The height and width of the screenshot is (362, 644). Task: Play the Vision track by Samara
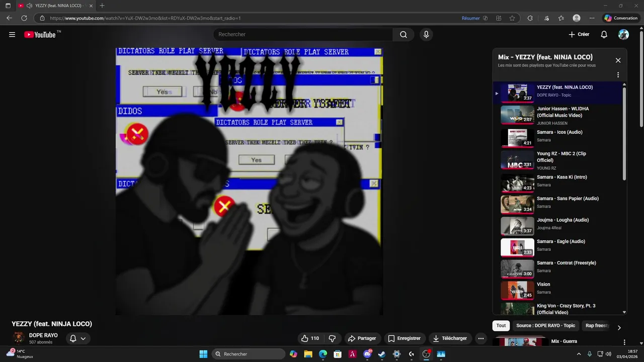click(557, 290)
